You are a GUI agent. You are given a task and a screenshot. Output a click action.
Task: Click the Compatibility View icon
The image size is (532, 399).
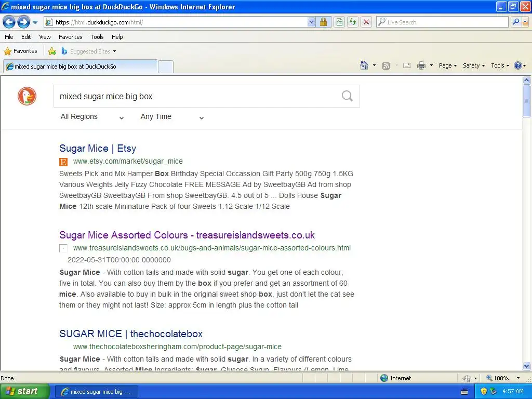click(339, 22)
